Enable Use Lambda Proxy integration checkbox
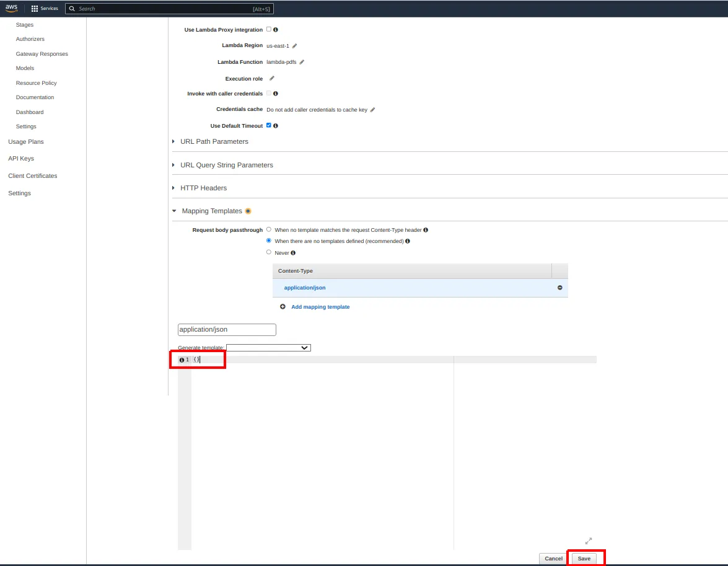Image resolution: width=728 pixels, height=566 pixels. pyautogui.click(x=269, y=29)
